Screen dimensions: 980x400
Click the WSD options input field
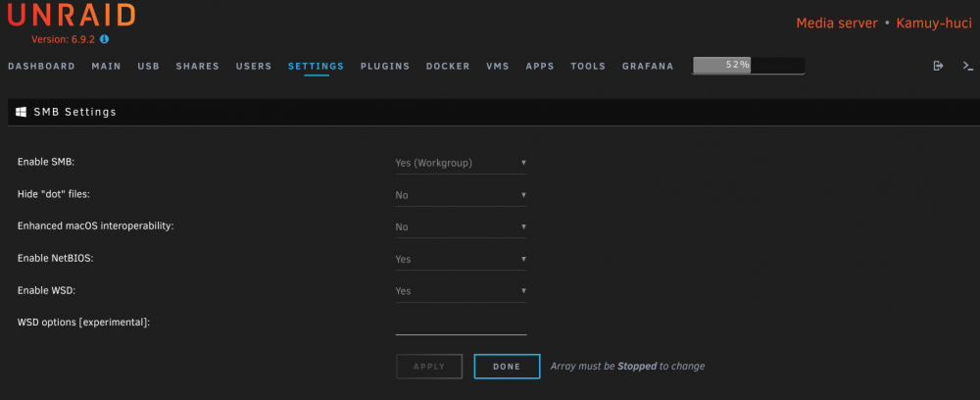pyautogui.click(x=462, y=324)
